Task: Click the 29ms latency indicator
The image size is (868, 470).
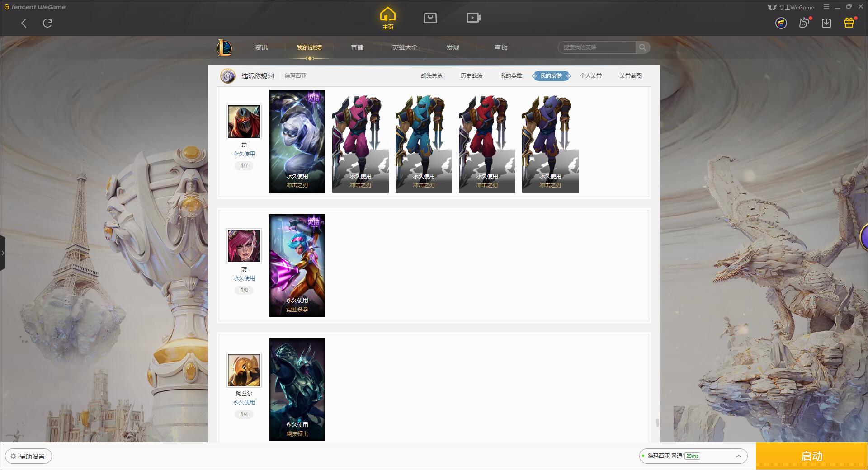Action: coord(692,456)
